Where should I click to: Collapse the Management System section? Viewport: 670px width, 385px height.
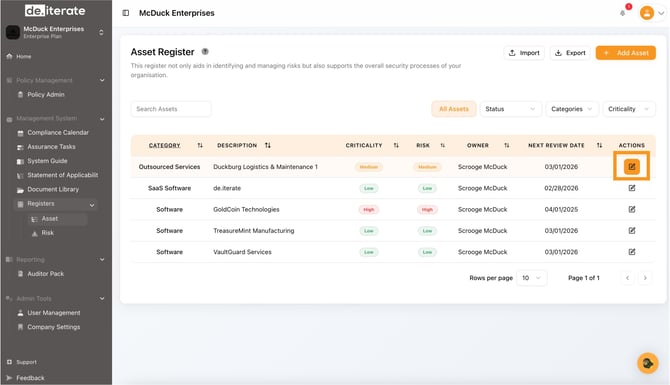click(102, 119)
